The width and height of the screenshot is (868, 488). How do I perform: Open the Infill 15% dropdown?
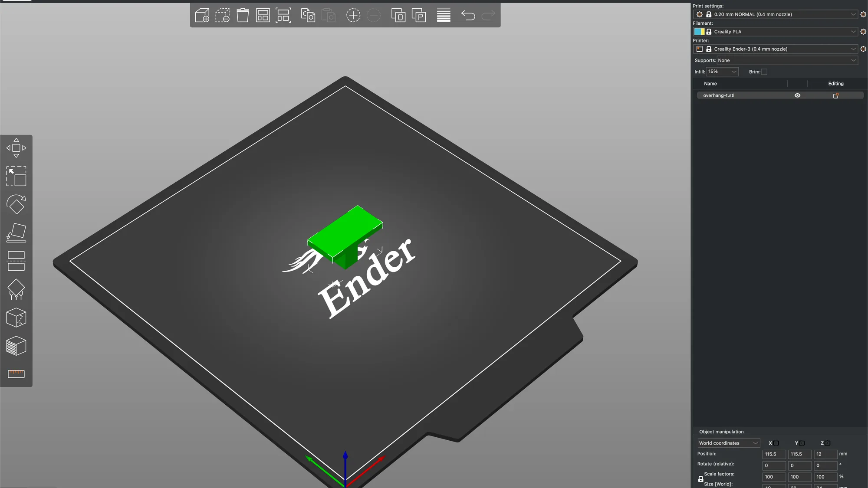click(722, 72)
